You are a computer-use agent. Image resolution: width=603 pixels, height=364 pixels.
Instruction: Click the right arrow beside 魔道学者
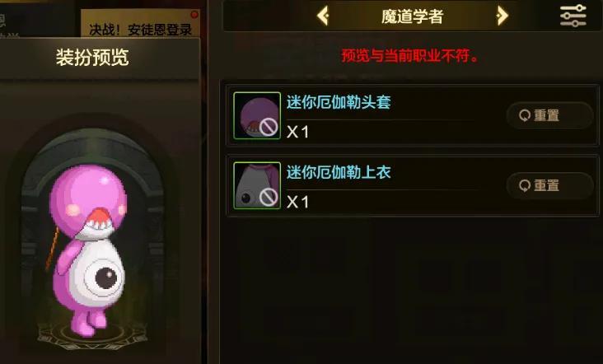coord(502,16)
